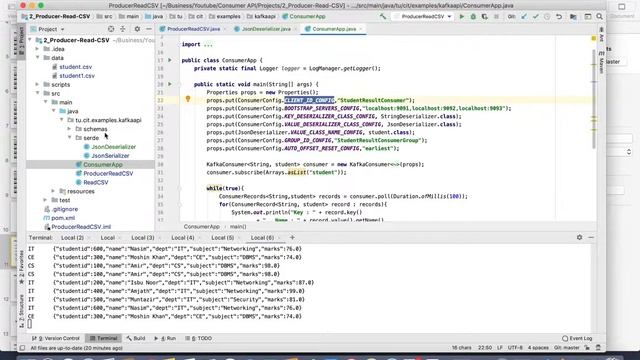640x360 pixels.
Task: Click the yellow warning marker in editor stripe
Action: tap(594, 38)
